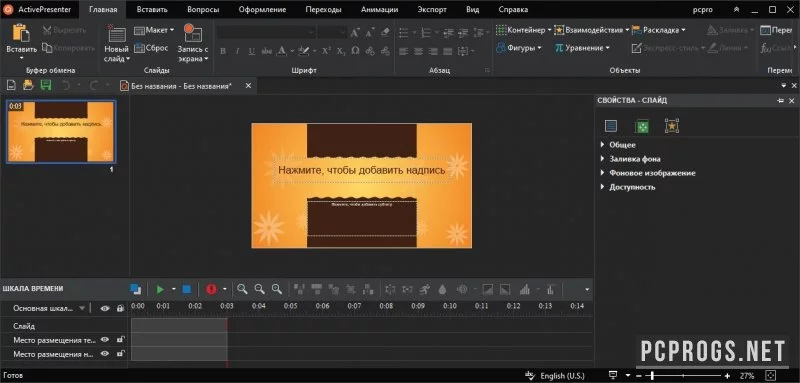Click the Paste (Вставить) clipboard icon
The height and width of the screenshot is (383, 800).
click(x=21, y=33)
